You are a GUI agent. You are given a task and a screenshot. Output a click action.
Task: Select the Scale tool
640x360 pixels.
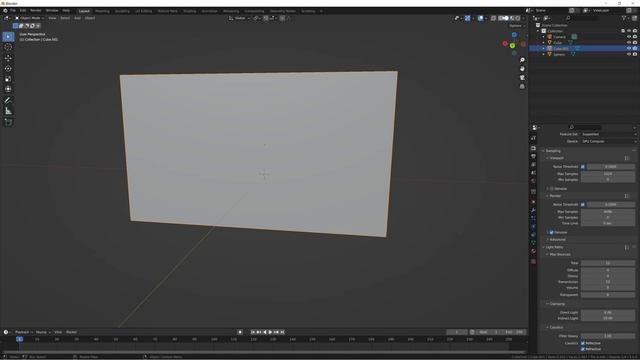point(8,79)
